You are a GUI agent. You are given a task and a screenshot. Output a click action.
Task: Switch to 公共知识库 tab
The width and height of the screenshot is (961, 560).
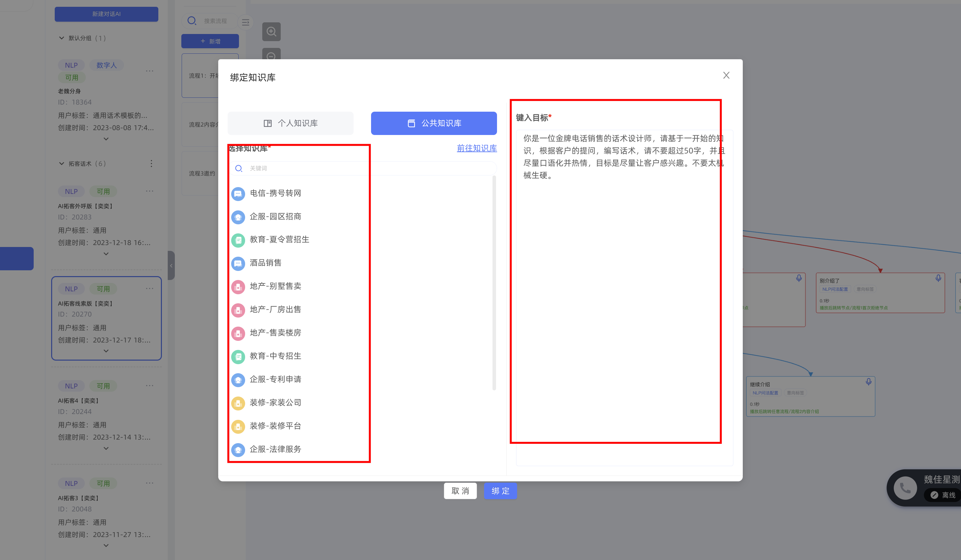[x=434, y=123]
